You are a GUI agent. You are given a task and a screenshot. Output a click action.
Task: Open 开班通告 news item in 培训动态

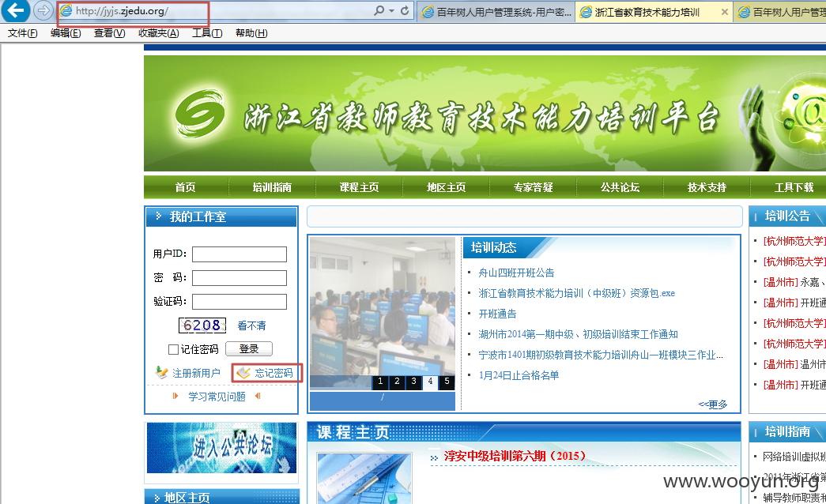tap(497, 314)
